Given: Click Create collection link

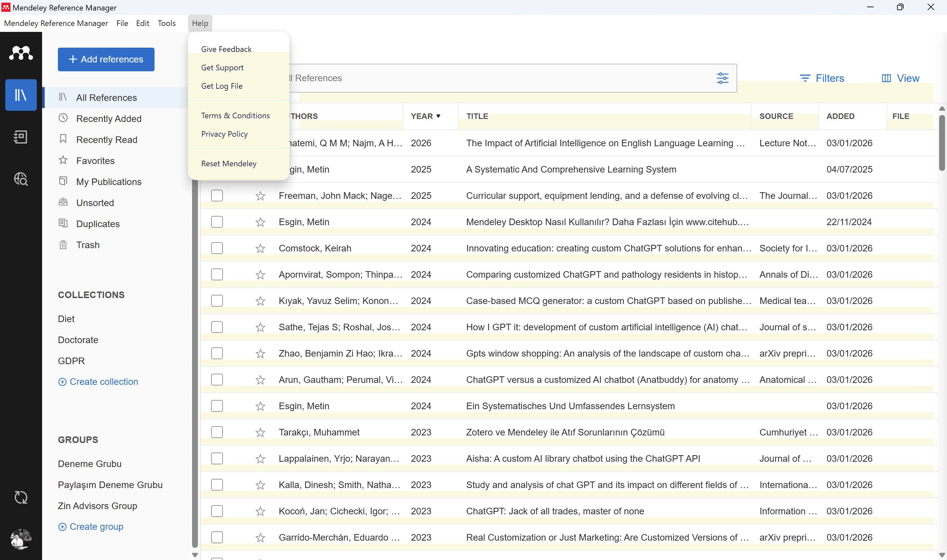Looking at the screenshot, I should [x=98, y=382].
